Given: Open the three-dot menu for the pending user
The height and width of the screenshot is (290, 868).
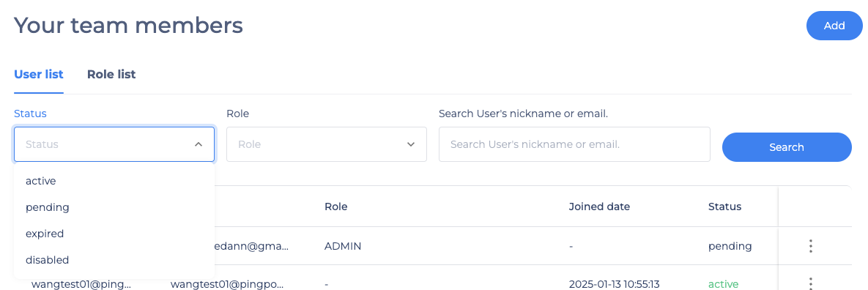Looking at the screenshot, I should point(810,246).
